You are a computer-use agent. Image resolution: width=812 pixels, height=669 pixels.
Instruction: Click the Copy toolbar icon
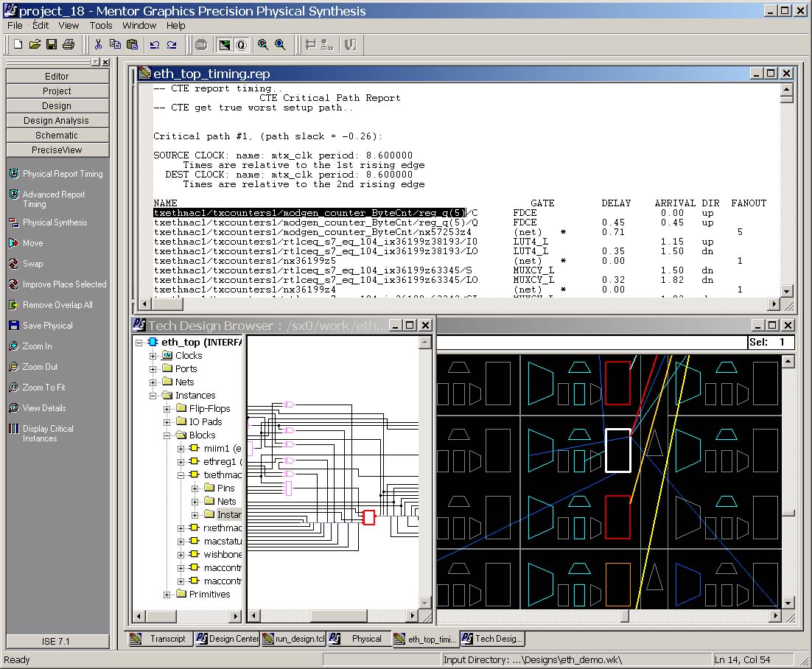tap(115, 44)
